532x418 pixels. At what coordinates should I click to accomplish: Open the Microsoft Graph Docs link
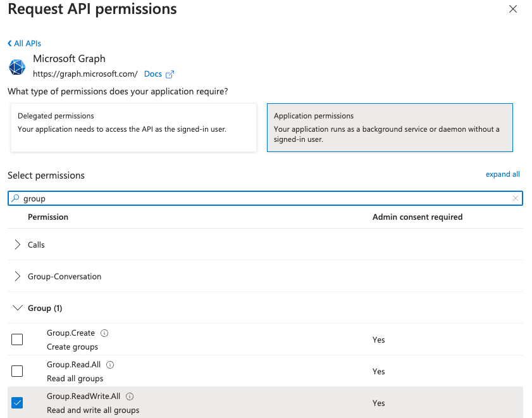click(152, 74)
